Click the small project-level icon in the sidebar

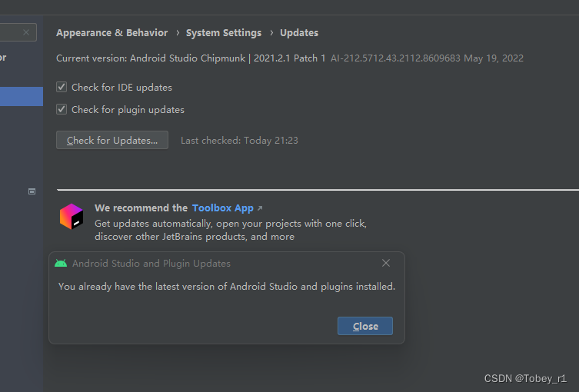pyautogui.click(x=32, y=191)
